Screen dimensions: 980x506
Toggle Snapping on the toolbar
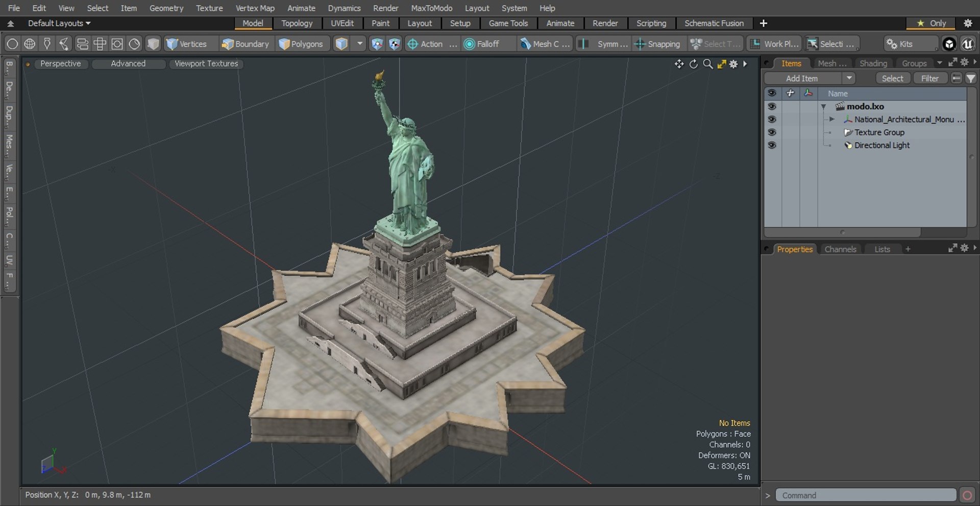(657, 44)
